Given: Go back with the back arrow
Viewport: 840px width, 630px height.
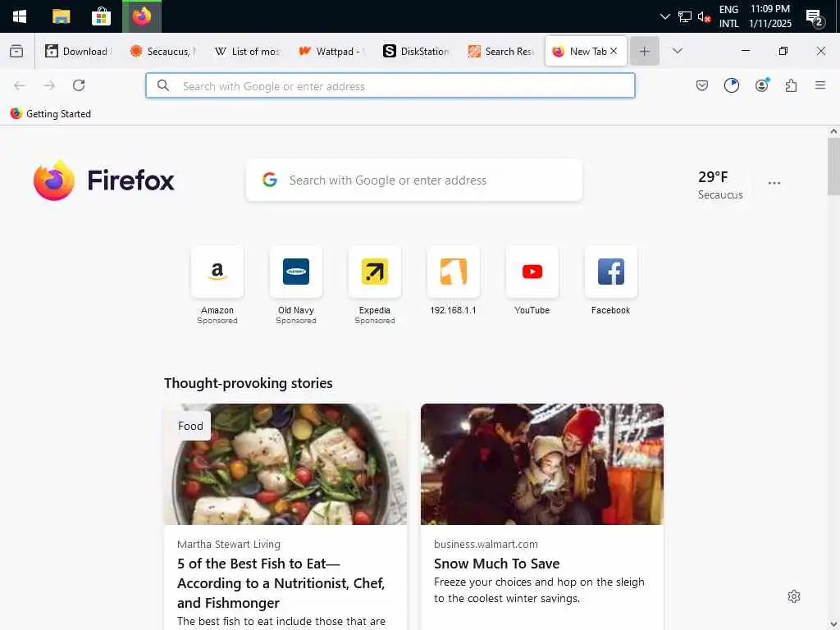Looking at the screenshot, I should pos(20,85).
